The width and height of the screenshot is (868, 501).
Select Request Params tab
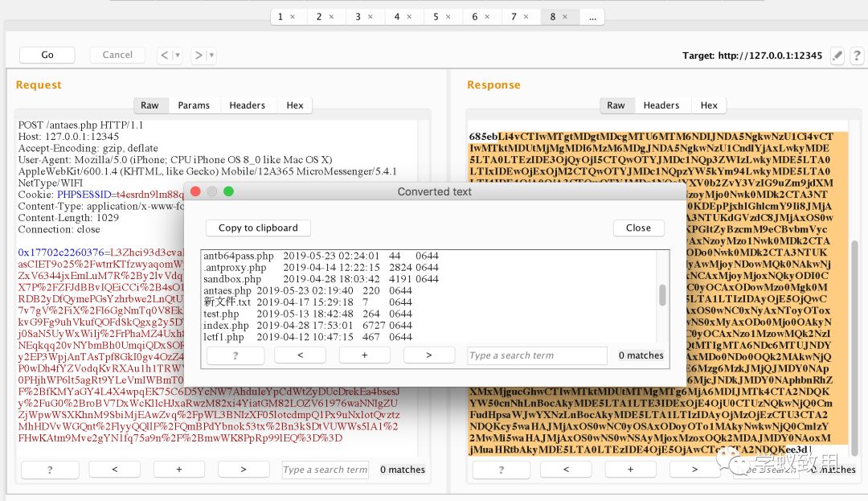(194, 105)
